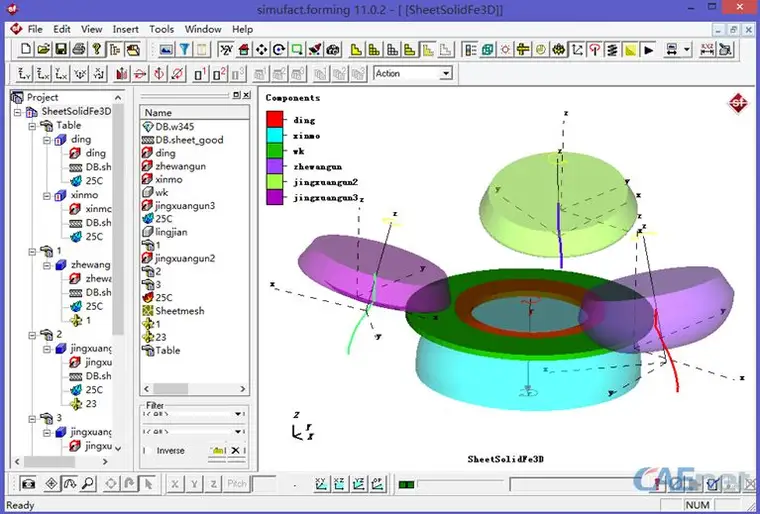
Task: Toggle the yellow triangle surface icon
Action: (630, 49)
